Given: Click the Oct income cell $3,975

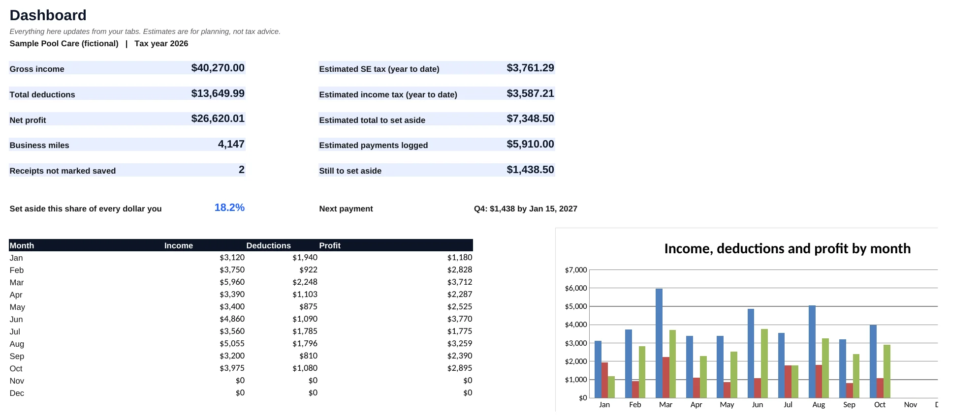Looking at the screenshot, I should (232, 368).
